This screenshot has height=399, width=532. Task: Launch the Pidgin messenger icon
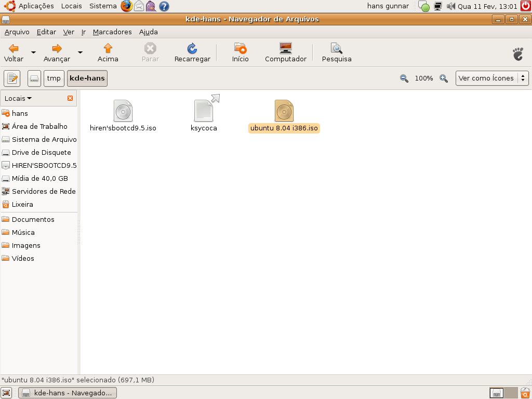151,6
